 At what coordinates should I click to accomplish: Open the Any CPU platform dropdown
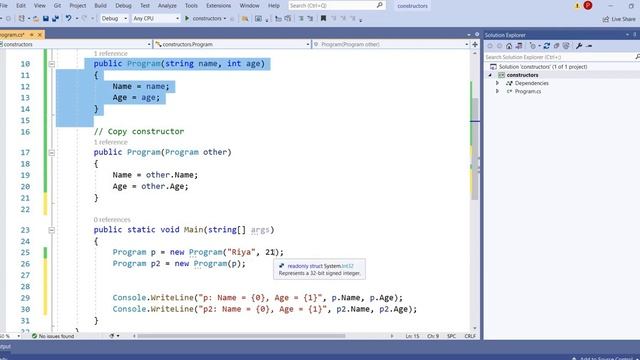click(x=156, y=18)
